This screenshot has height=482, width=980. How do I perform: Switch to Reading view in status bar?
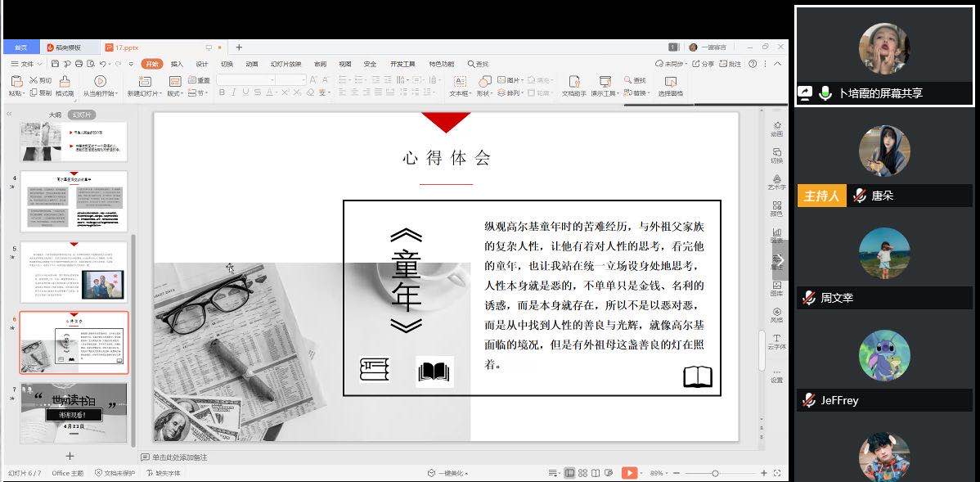click(596, 473)
